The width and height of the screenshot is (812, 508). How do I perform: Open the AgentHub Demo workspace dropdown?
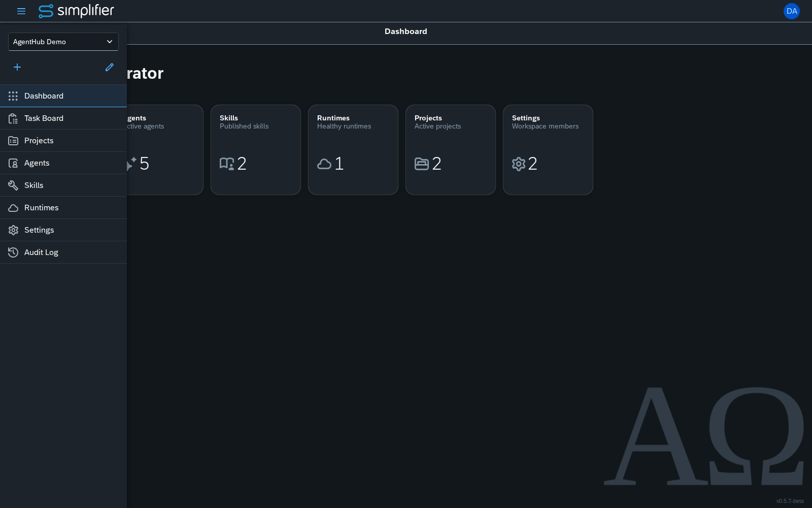point(63,42)
